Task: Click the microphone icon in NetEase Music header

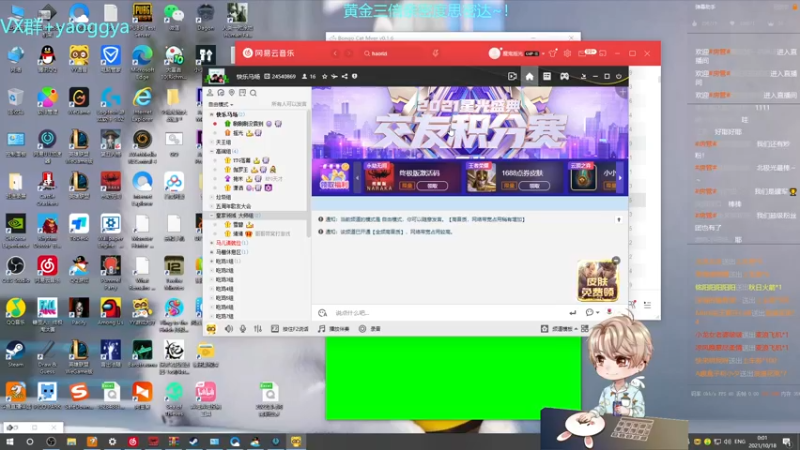Action: click(x=435, y=53)
